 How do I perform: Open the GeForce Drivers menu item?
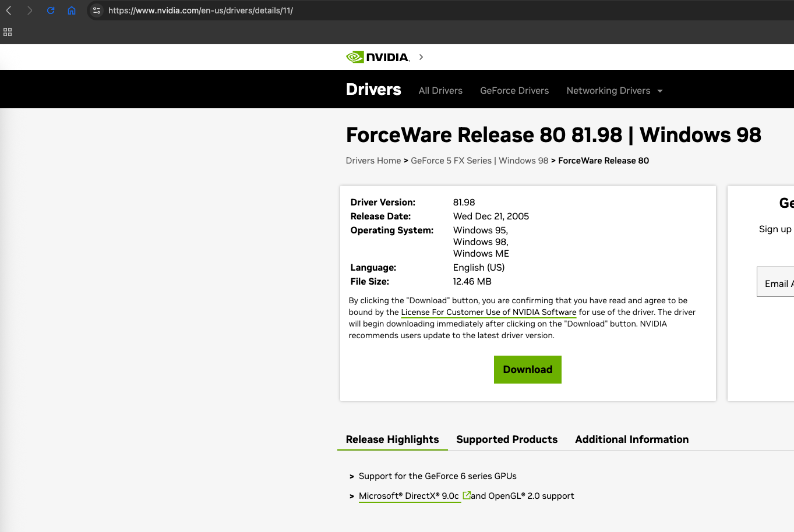(514, 91)
